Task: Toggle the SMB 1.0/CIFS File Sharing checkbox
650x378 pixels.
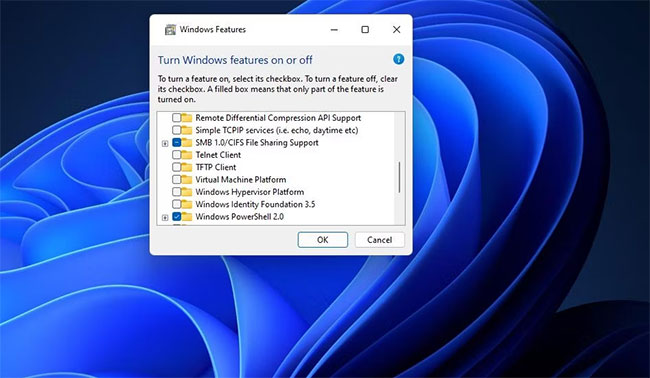Action: pos(177,143)
